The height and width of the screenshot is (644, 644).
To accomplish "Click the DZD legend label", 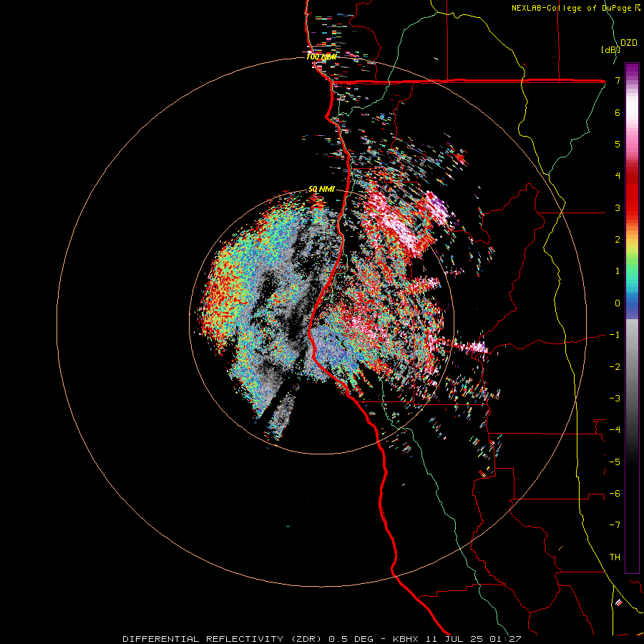I will (629, 43).
